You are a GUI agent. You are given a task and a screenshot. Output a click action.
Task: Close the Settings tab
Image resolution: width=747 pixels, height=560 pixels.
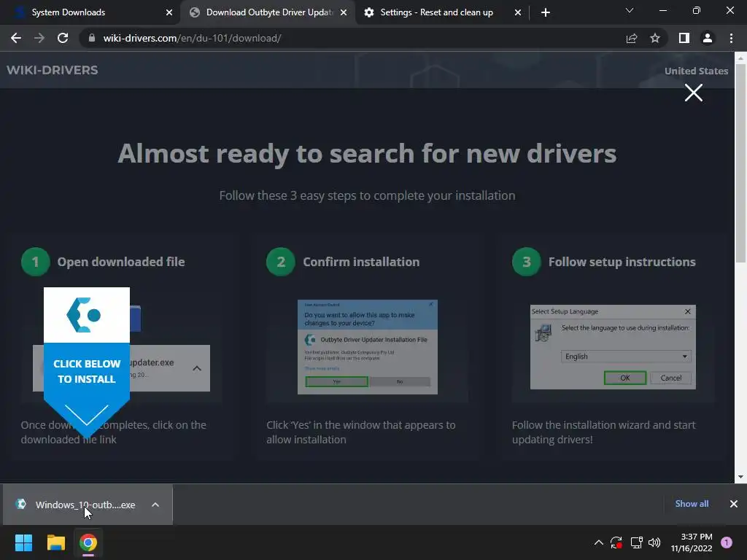pyautogui.click(x=518, y=12)
